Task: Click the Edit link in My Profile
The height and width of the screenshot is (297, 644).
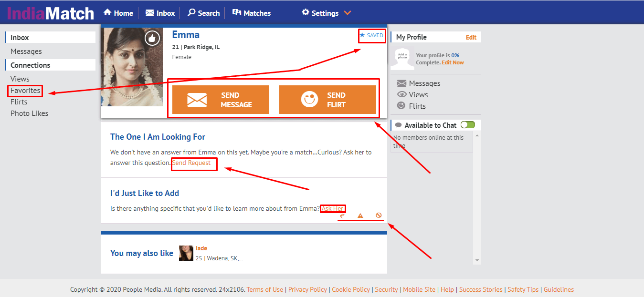Action: click(x=471, y=37)
